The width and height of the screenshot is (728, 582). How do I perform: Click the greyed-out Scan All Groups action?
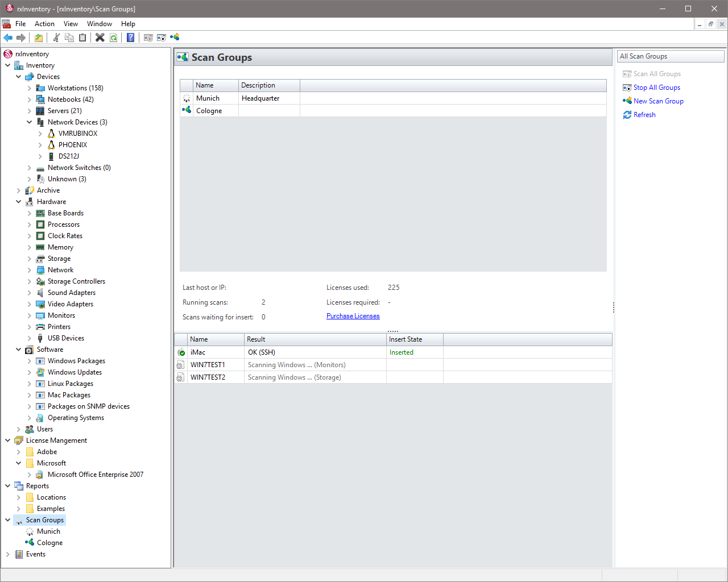click(x=657, y=74)
